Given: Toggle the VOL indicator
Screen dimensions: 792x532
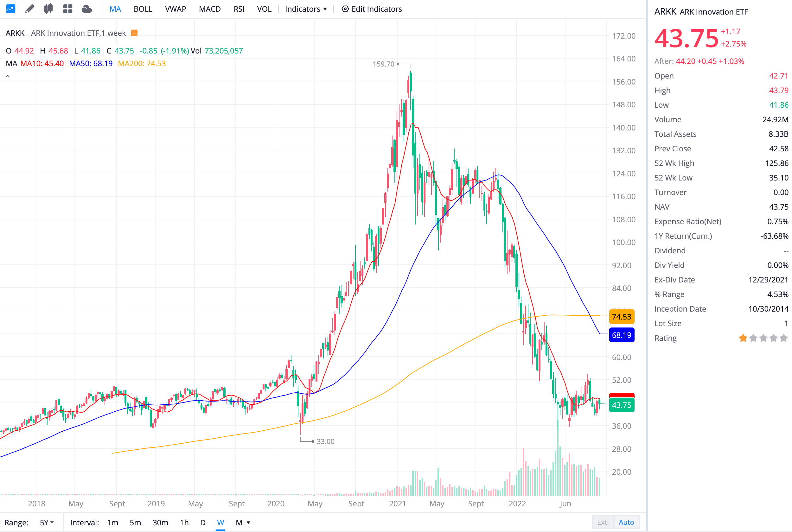Looking at the screenshot, I should (x=264, y=9).
